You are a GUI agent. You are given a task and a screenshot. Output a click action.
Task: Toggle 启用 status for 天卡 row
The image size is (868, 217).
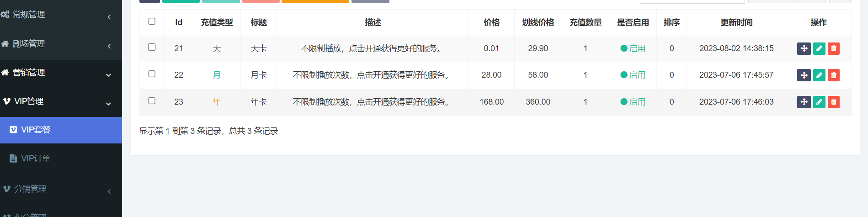[633, 48]
